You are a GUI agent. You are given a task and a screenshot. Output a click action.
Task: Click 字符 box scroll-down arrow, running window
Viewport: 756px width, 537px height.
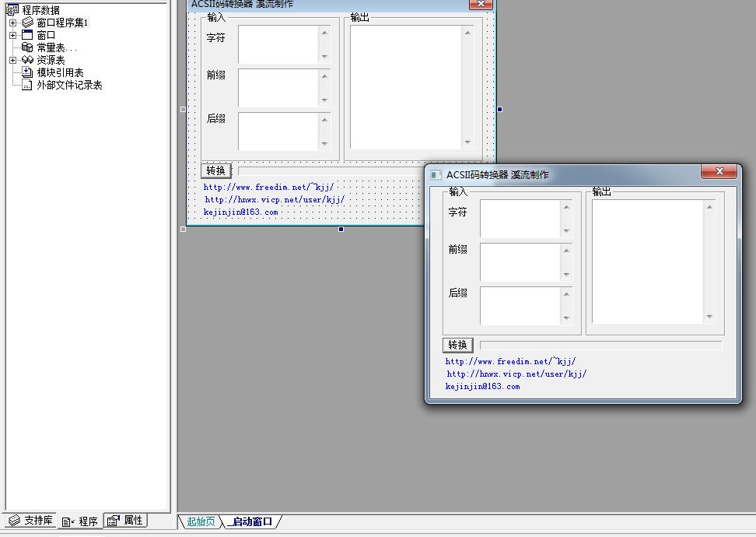(566, 230)
